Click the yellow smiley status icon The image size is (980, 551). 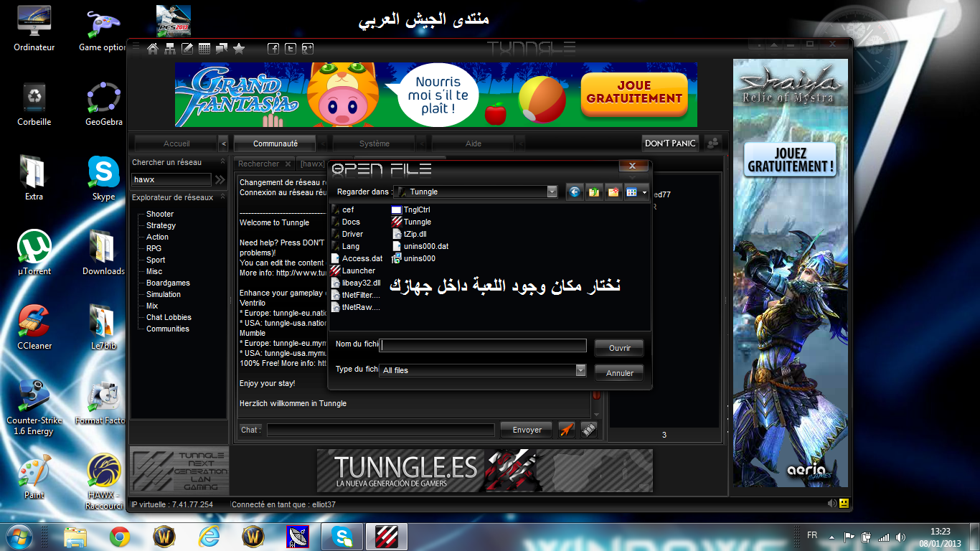point(844,504)
